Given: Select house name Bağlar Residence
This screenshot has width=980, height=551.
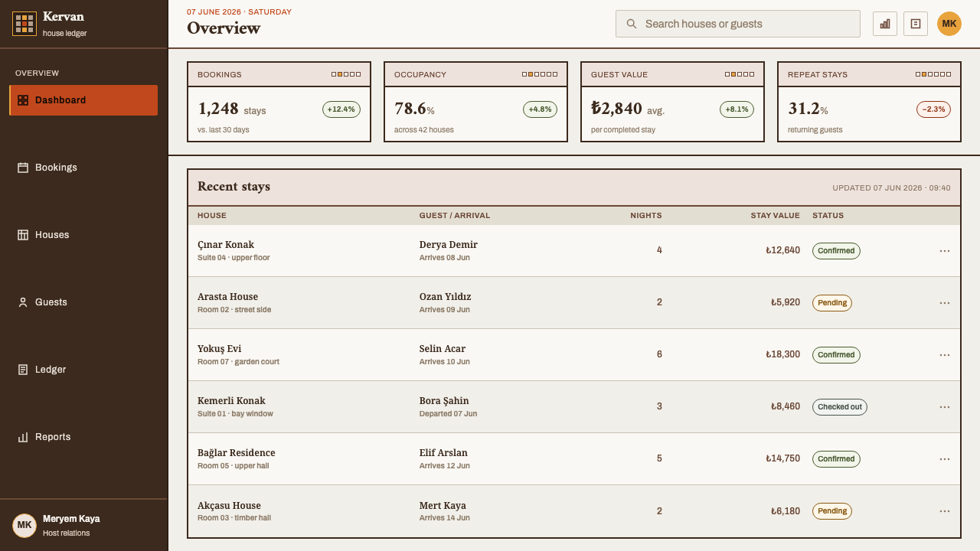Looking at the screenshot, I should 237,453.
